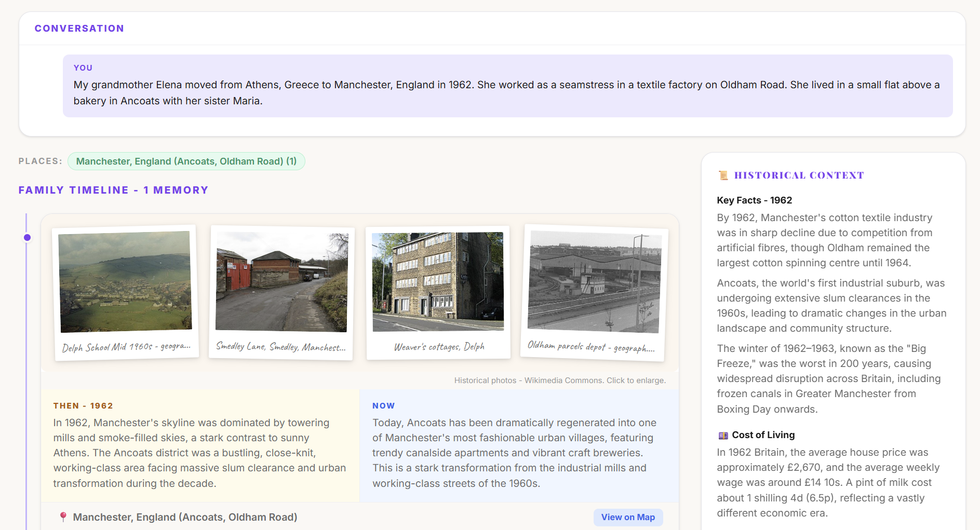Screen dimensions: 980x530
Task: Enlarge the Oldham parcels depot photo
Action: pyautogui.click(x=595, y=282)
